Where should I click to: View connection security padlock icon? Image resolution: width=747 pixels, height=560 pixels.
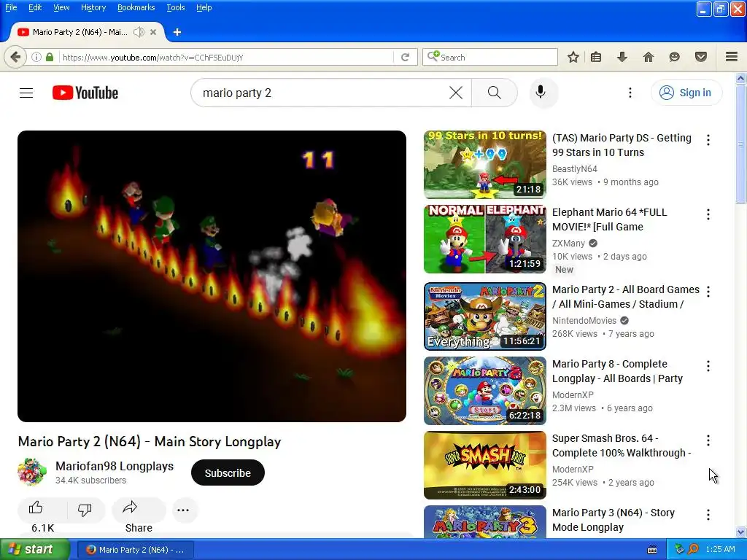pyautogui.click(x=50, y=57)
